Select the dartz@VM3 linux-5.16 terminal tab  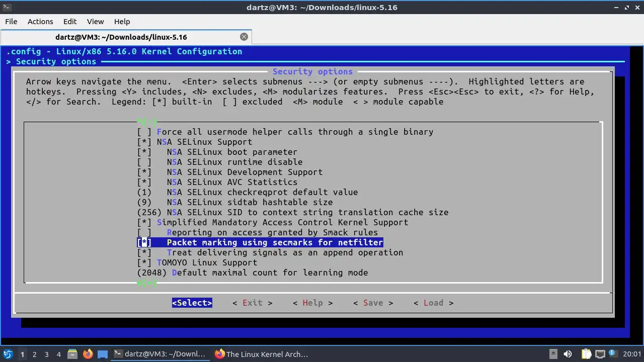(x=126, y=37)
